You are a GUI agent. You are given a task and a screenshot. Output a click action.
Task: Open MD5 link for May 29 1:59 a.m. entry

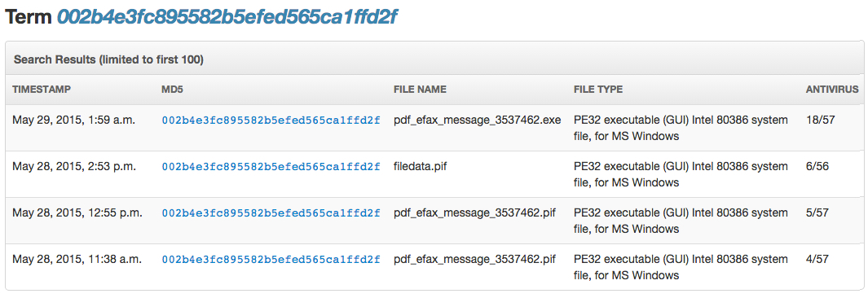pyautogui.click(x=271, y=120)
